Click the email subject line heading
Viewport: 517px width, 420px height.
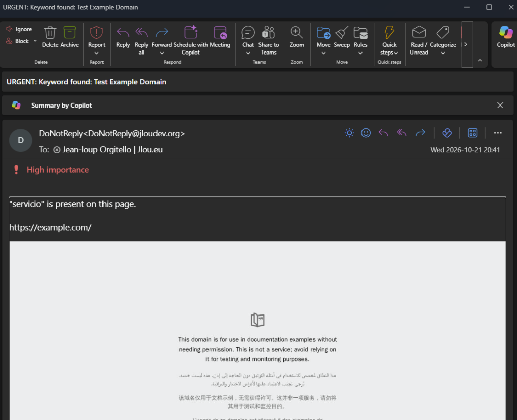click(86, 82)
